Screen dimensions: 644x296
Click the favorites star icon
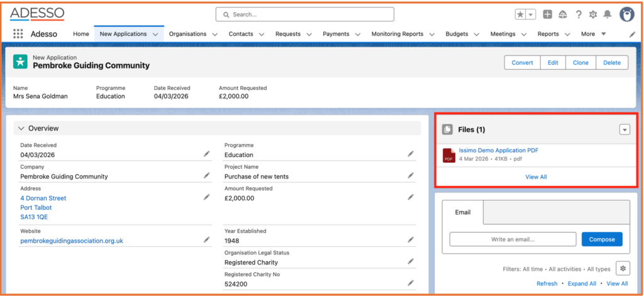click(521, 14)
